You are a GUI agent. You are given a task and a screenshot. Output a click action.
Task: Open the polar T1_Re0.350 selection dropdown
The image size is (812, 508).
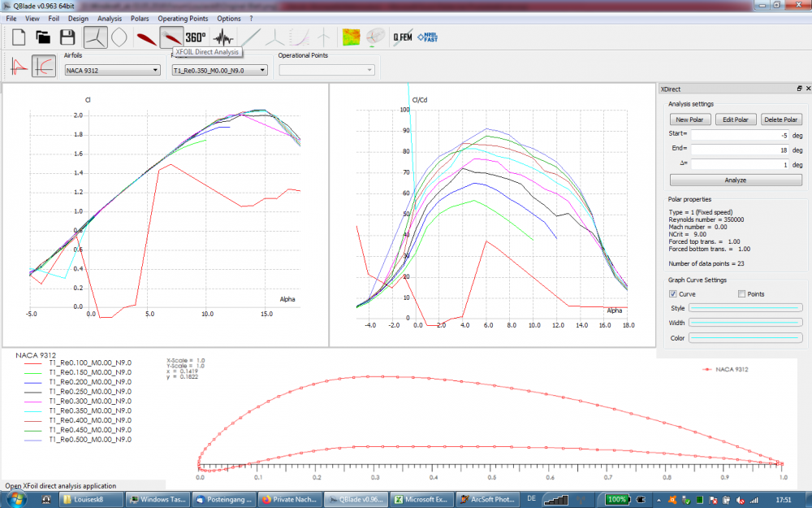[219, 71]
